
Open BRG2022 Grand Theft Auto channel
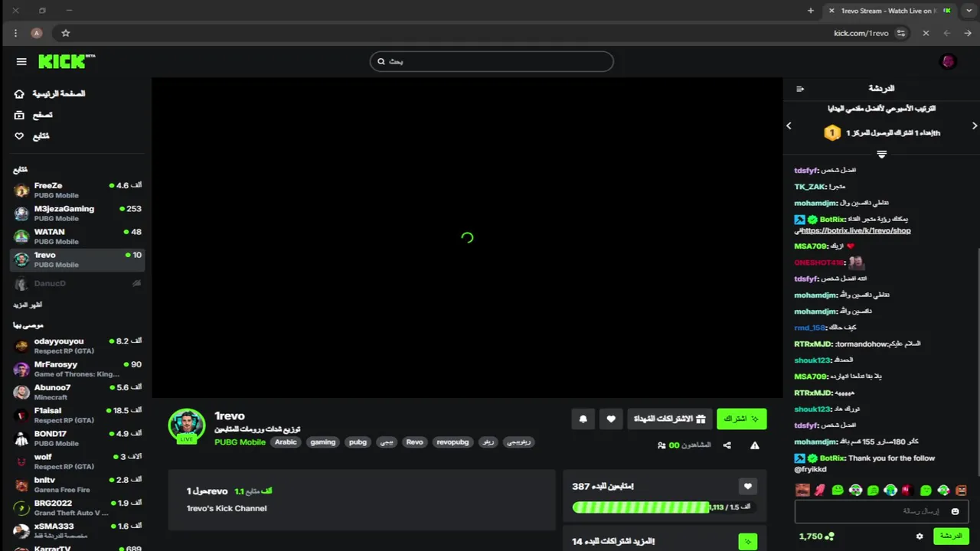(77, 507)
